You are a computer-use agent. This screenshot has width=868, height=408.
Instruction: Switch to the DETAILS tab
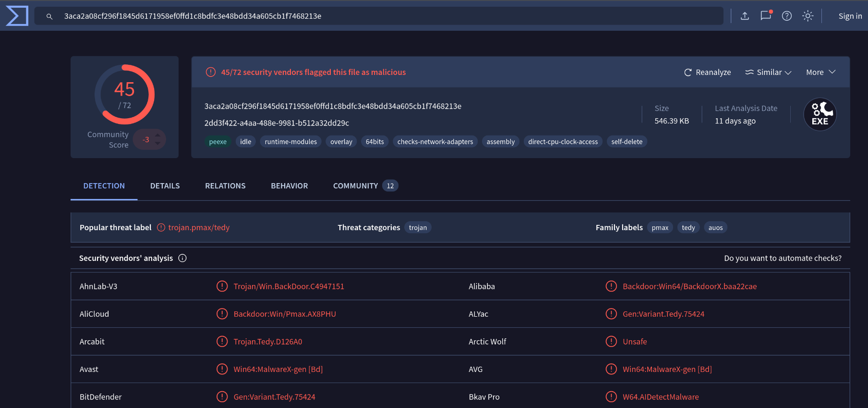point(165,186)
